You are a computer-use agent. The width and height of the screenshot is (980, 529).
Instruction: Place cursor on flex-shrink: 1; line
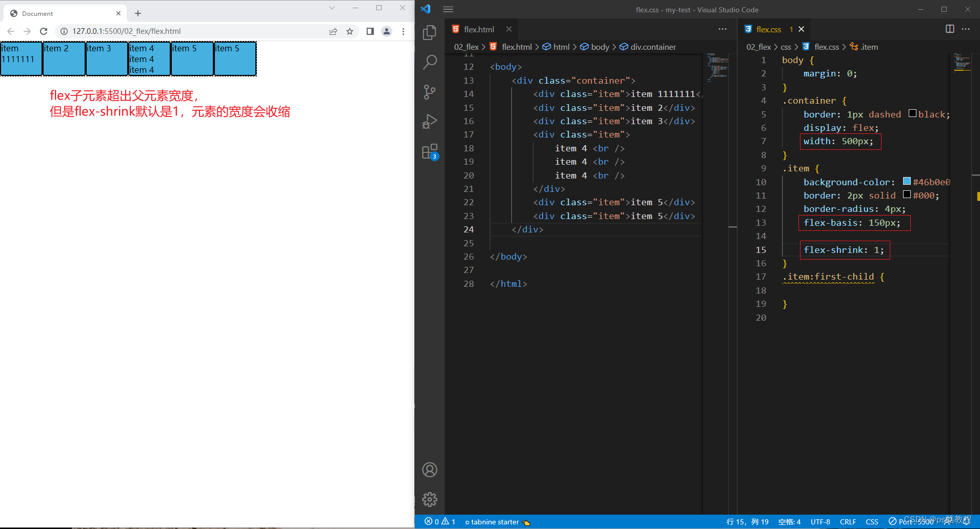[844, 250]
